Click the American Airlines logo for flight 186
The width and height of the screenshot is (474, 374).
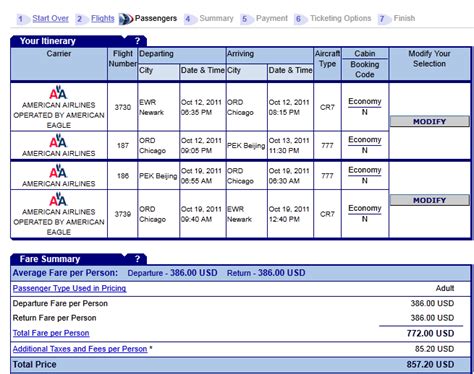coord(58,171)
